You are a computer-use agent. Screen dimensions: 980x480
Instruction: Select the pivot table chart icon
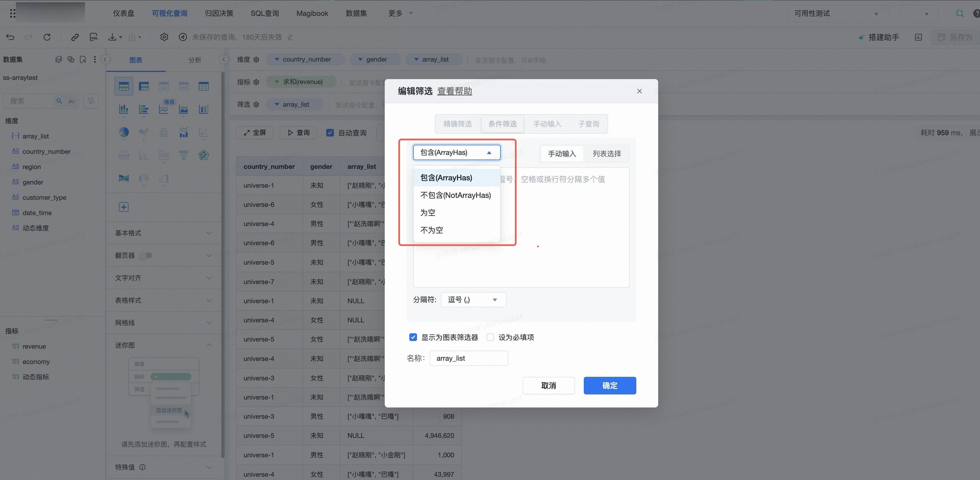coord(144,86)
